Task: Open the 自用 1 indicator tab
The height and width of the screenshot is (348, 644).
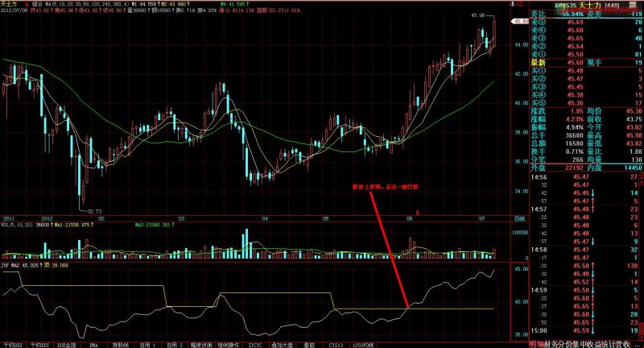Action: 147,345
